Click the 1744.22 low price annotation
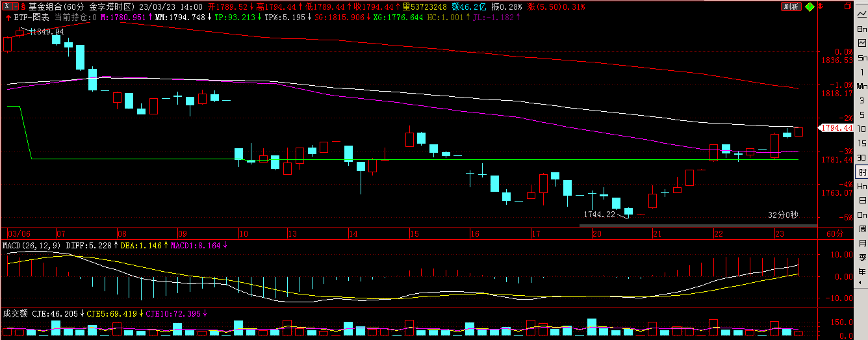This screenshot has width=868, height=340. pyautogui.click(x=598, y=214)
